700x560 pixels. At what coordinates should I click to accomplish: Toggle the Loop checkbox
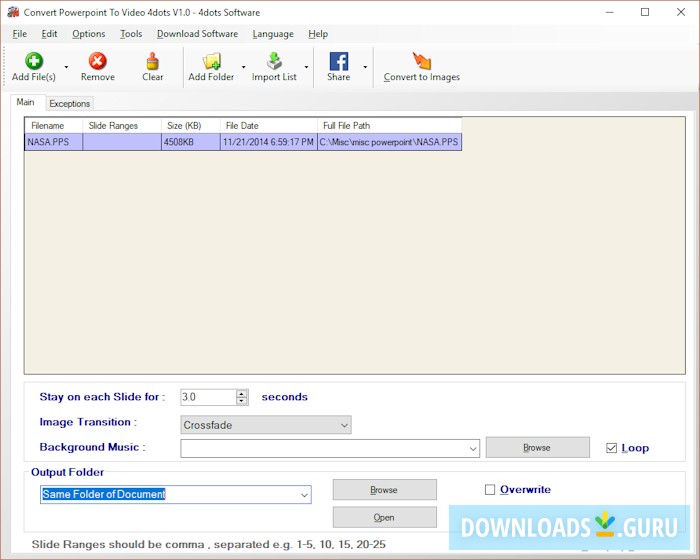click(x=612, y=448)
